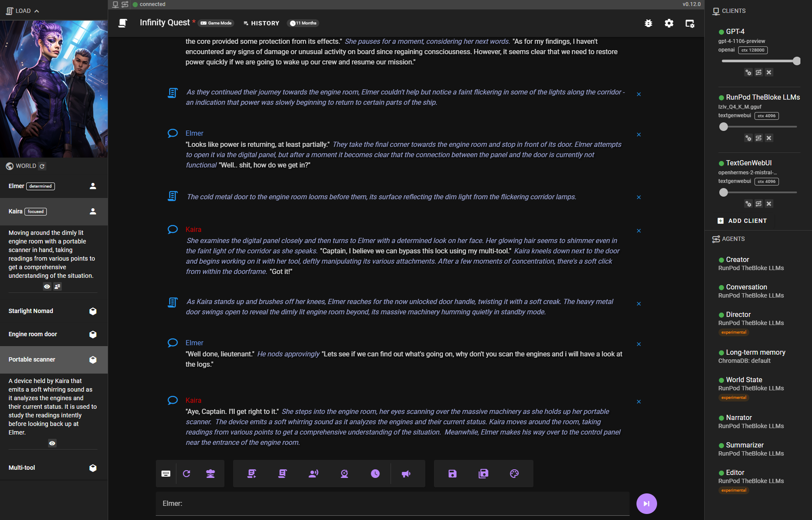
Task: Toggle the Game Mode chip
Action: pos(216,23)
